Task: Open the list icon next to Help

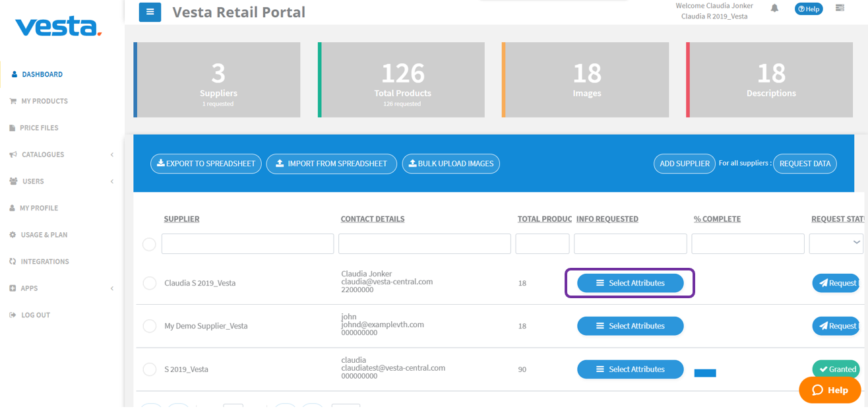Action: coord(840,8)
